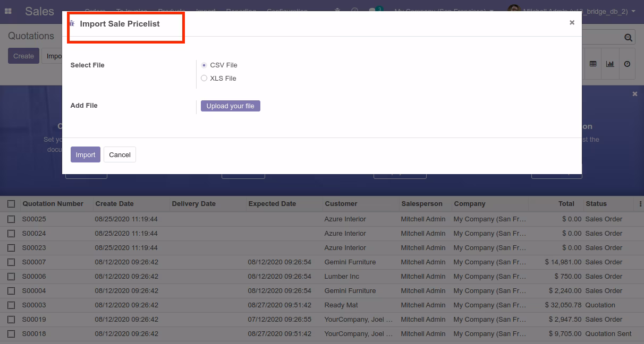Click the Import button in dialog

pyautogui.click(x=86, y=154)
